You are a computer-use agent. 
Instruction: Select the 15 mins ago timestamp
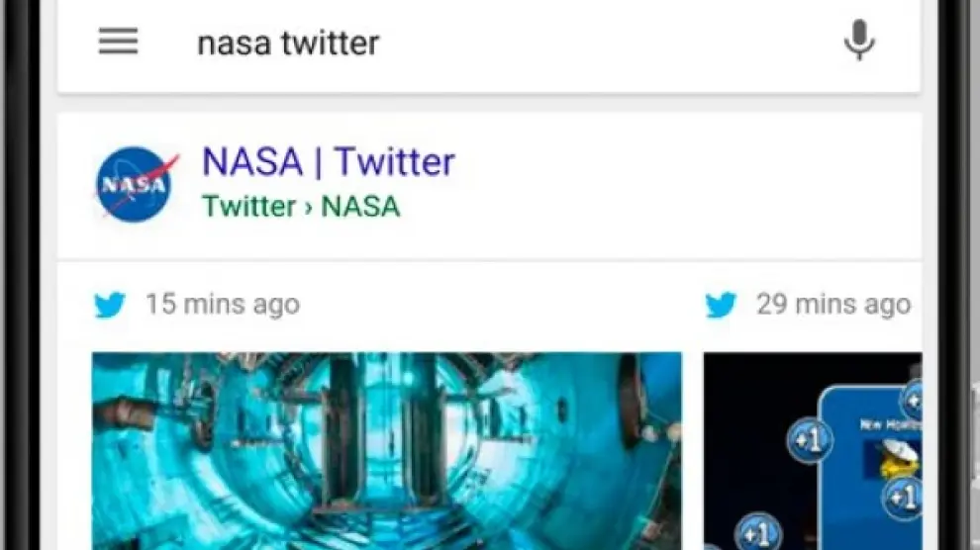point(222,305)
